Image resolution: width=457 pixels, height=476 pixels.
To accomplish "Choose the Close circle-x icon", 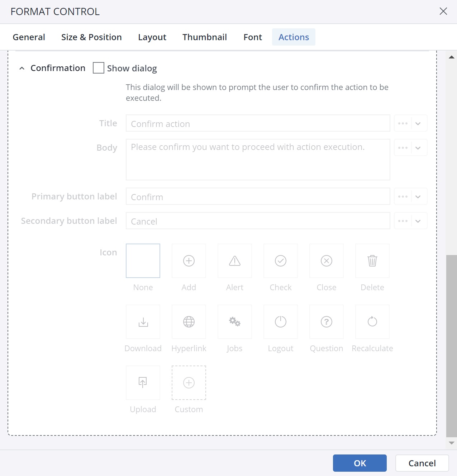I will coord(327,261).
